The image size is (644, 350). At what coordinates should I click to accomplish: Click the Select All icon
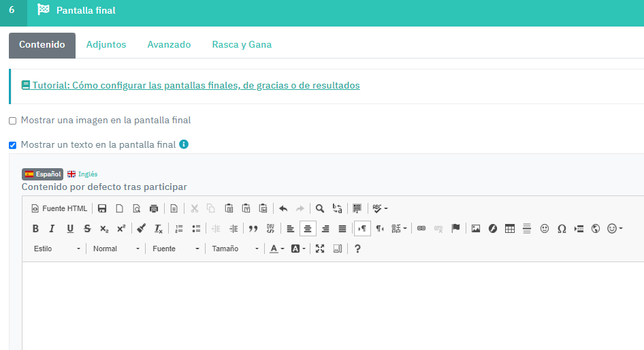point(357,208)
